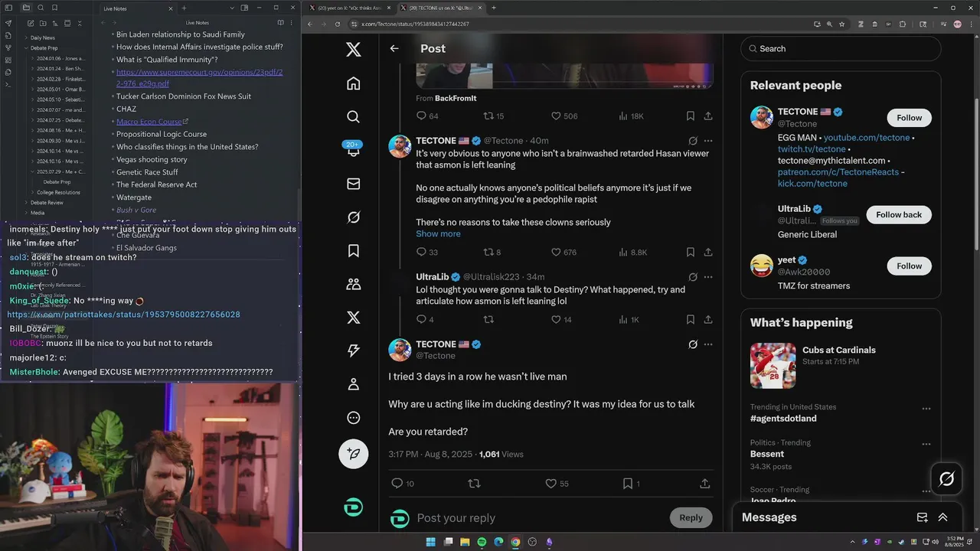Screen dimensions: 980x551
Task: Open Bookmarks in the X sidebar
Action: coord(353,250)
